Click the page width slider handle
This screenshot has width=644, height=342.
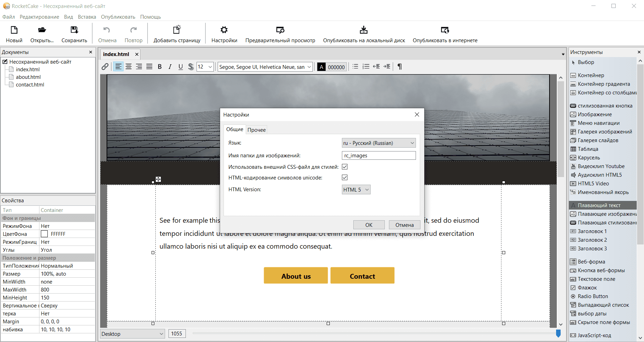click(558, 333)
